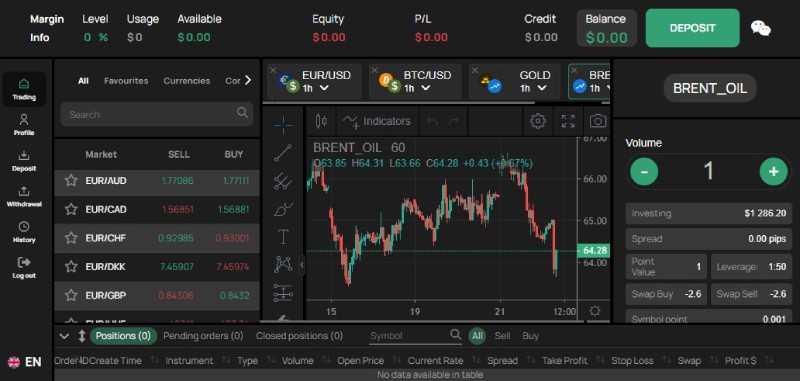Image resolution: width=800 pixels, height=381 pixels.
Task: Take a chart snapshot with camera icon
Action: (x=598, y=121)
